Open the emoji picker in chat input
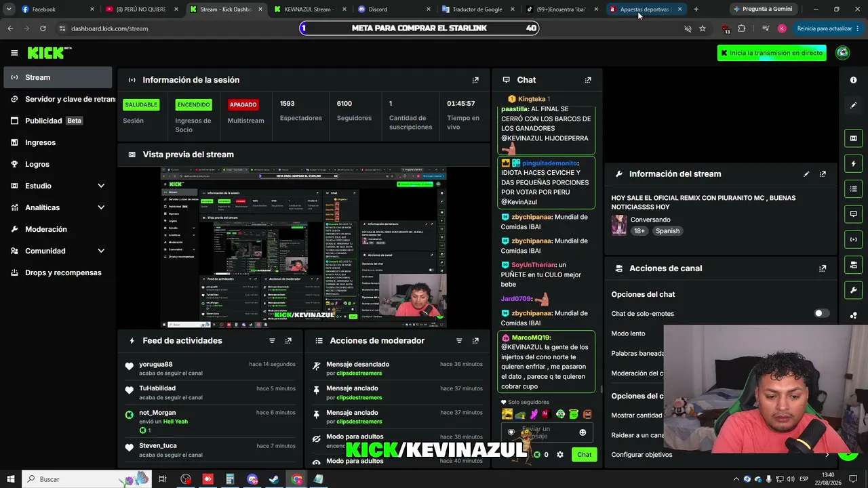The height and width of the screenshot is (488, 868). click(583, 432)
